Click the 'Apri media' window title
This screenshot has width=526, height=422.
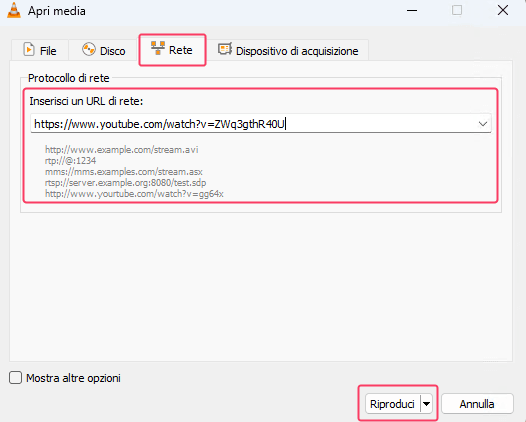(57, 11)
